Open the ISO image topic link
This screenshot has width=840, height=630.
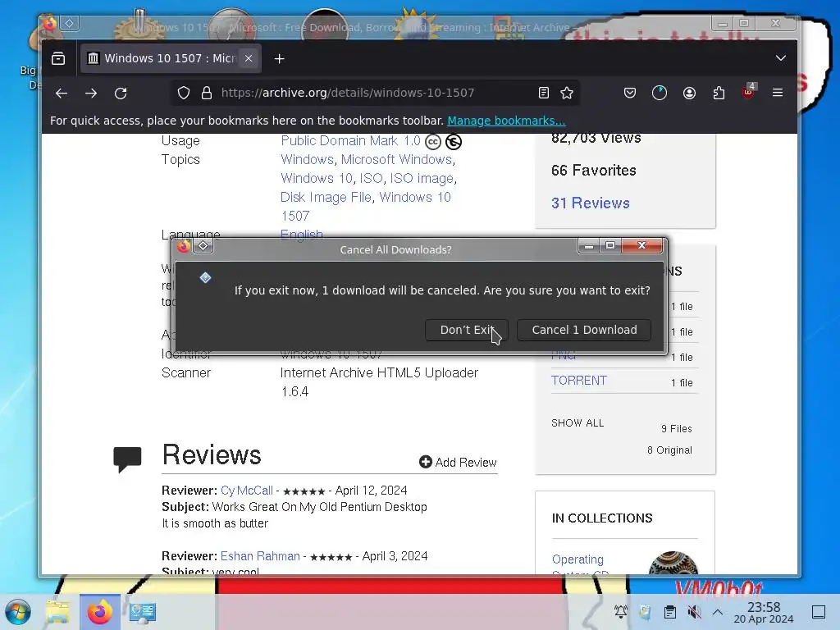[x=422, y=178]
